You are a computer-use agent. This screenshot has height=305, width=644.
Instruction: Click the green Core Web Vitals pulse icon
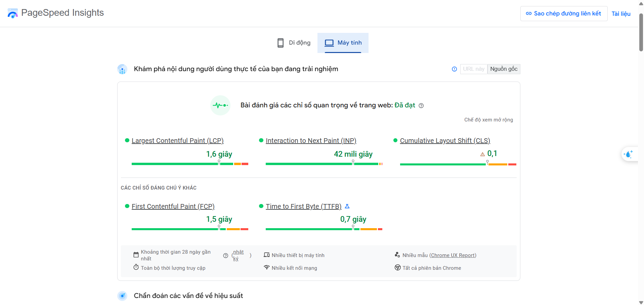pyautogui.click(x=220, y=105)
